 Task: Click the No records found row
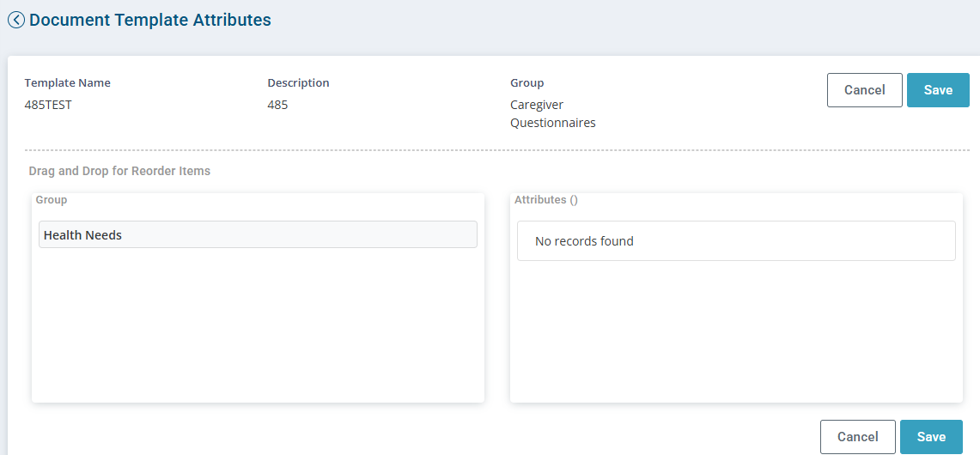click(x=735, y=240)
